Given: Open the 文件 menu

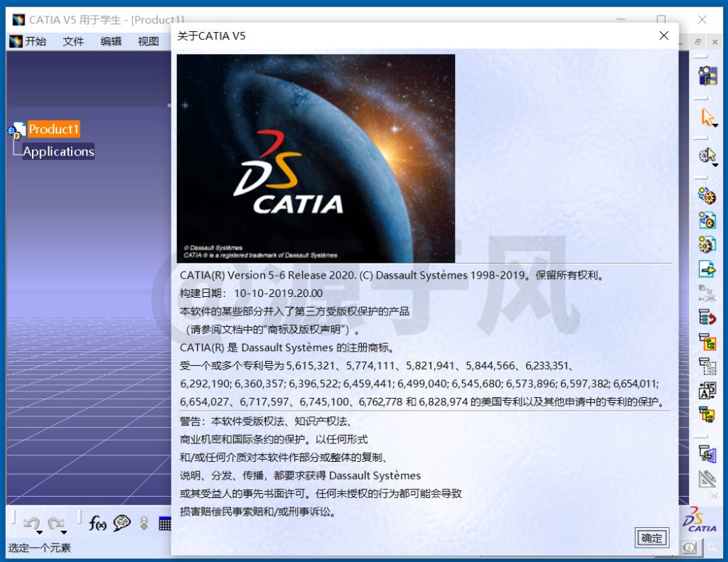Looking at the screenshot, I should click(x=73, y=41).
